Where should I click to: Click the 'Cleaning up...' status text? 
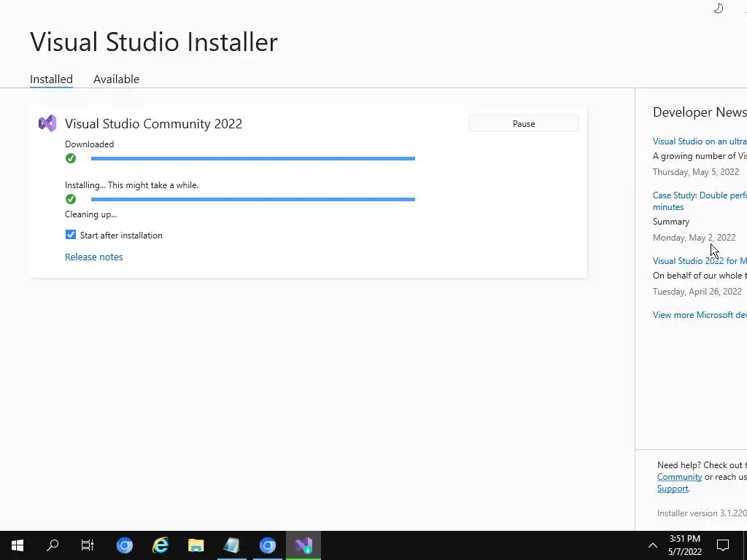pos(91,214)
